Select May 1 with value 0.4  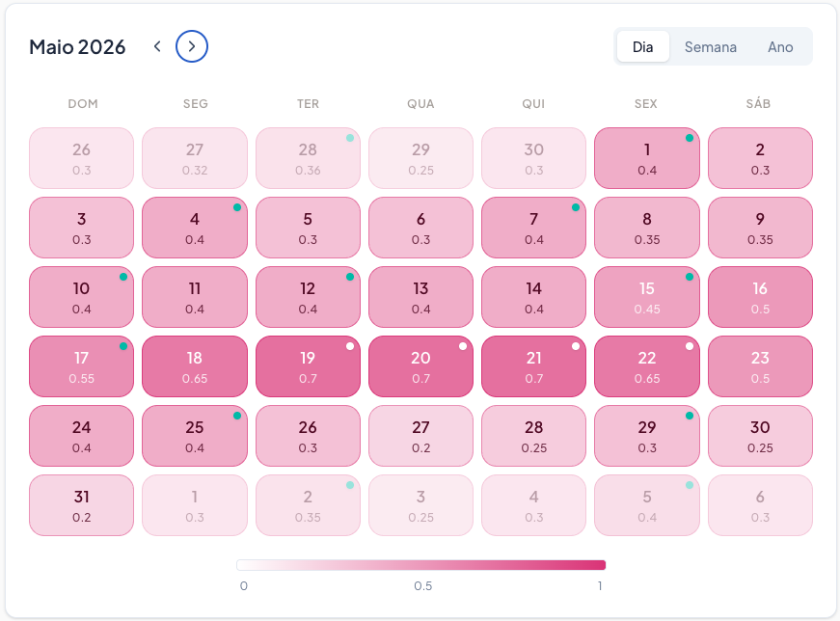tap(647, 158)
